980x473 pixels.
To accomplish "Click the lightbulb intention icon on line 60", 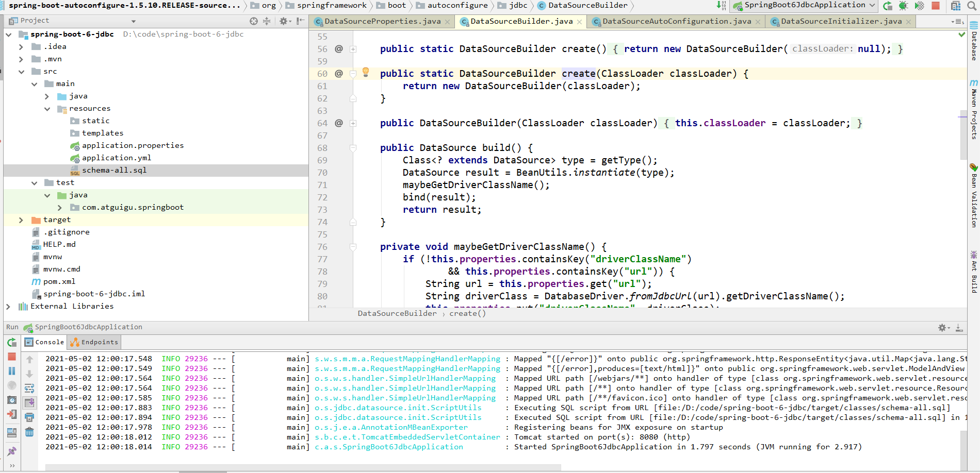I will (366, 72).
